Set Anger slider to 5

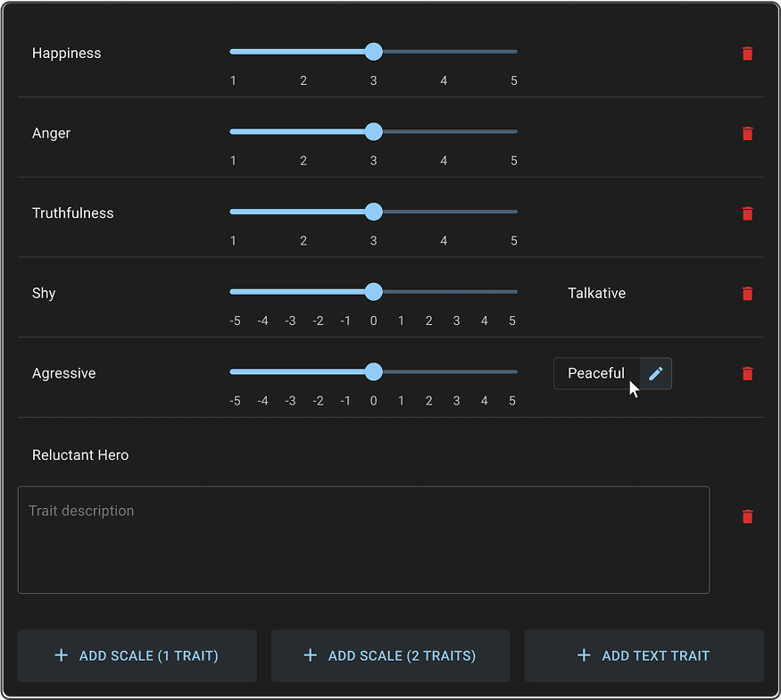pyautogui.click(x=514, y=132)
